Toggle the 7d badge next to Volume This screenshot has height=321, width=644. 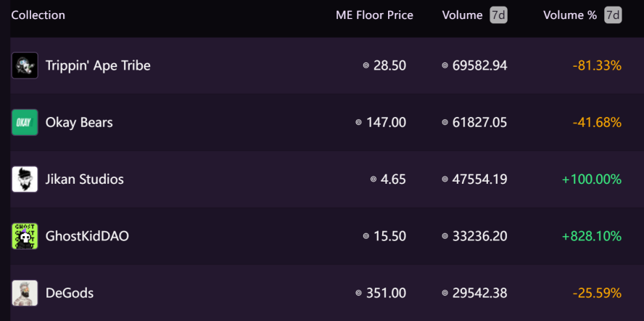499,16
